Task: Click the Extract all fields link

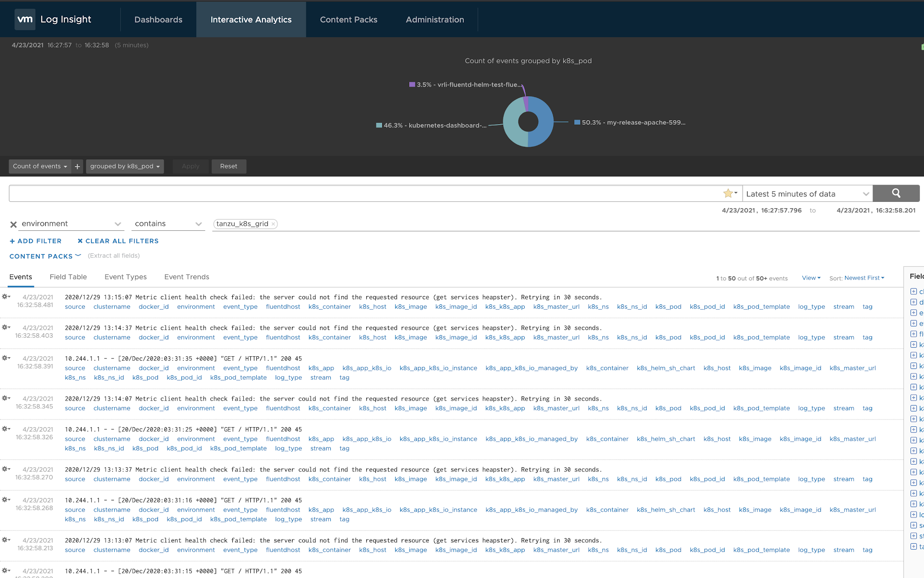Action: coord(114,256)
